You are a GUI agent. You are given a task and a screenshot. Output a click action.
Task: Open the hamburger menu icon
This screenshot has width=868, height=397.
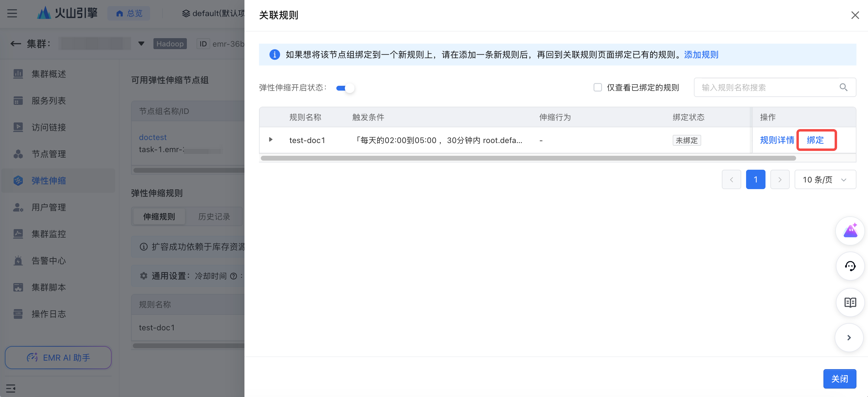click(x=12, y=13)
